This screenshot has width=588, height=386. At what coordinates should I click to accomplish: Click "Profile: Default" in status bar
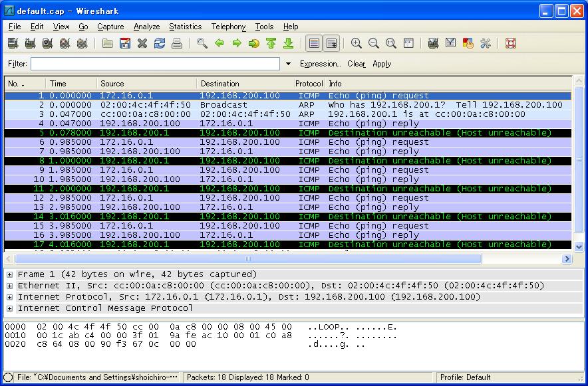pyautogui.click(x=466, y=377)
